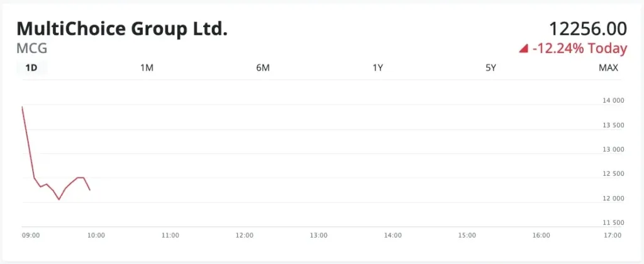The width and height of the screenshot is (644, 264).
Task: Switch to the 1M range tab
Action: click(x=147, y=68)
